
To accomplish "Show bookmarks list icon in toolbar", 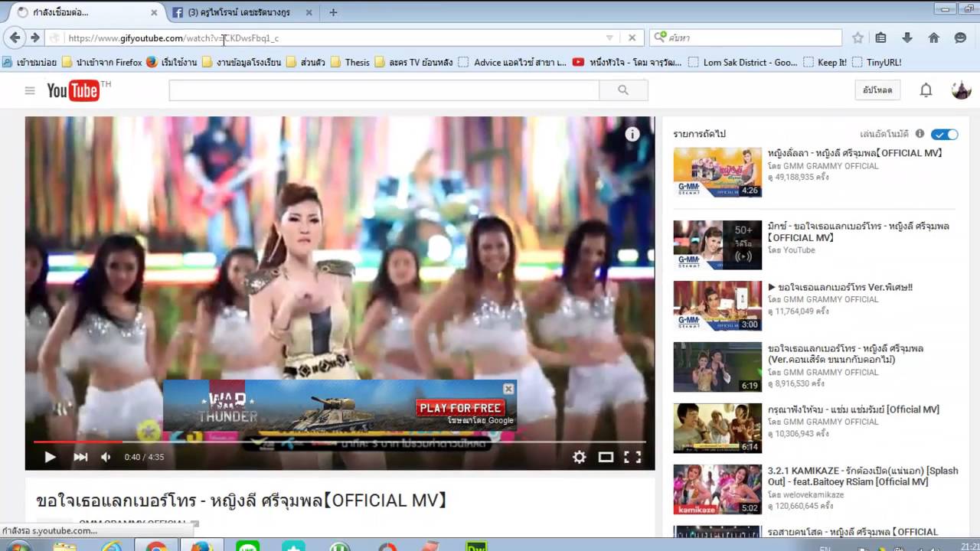I will point(880,37).
